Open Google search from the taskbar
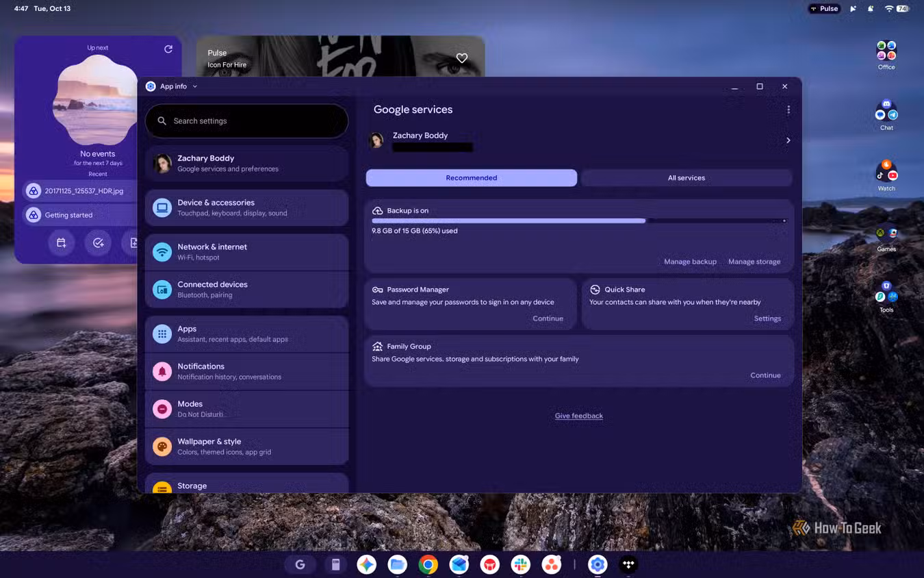 300,564
